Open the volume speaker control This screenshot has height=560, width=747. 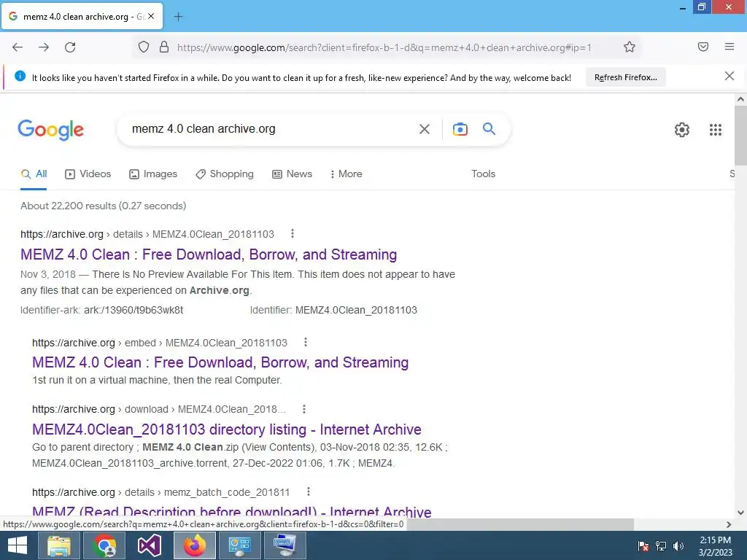click(x=678, y=546)
